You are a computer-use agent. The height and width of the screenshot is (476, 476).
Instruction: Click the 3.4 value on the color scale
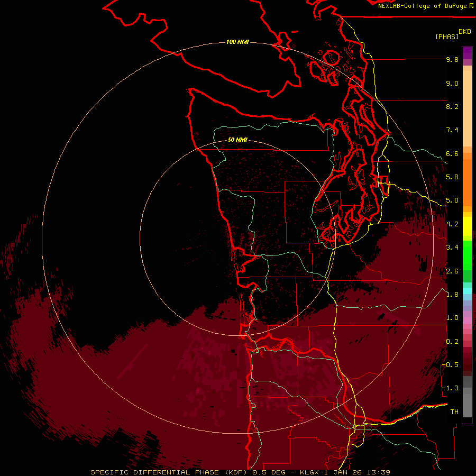[x=452, y=248]
